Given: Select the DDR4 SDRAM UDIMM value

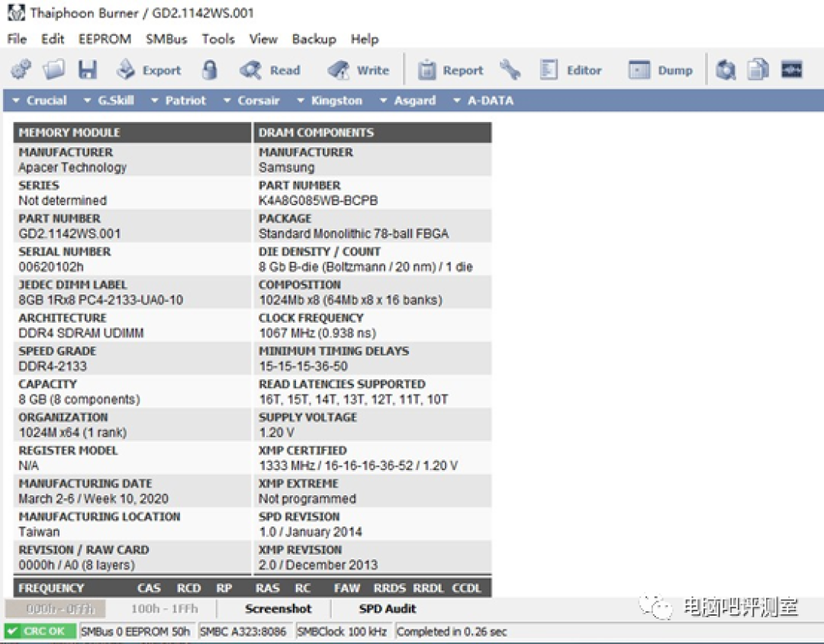Looking at the screenshot, I should 81,333.
